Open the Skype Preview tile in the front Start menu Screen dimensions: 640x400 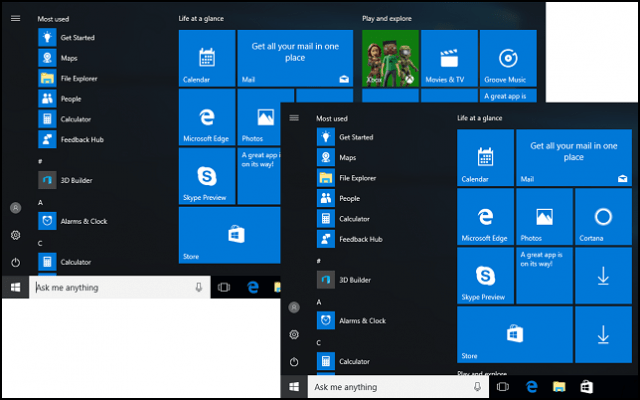(x=485, y=276)
